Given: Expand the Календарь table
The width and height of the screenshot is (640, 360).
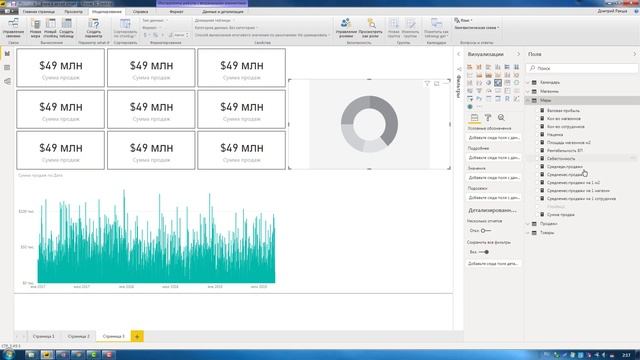Looking at the screenshot, I should [x=528, y=82].
